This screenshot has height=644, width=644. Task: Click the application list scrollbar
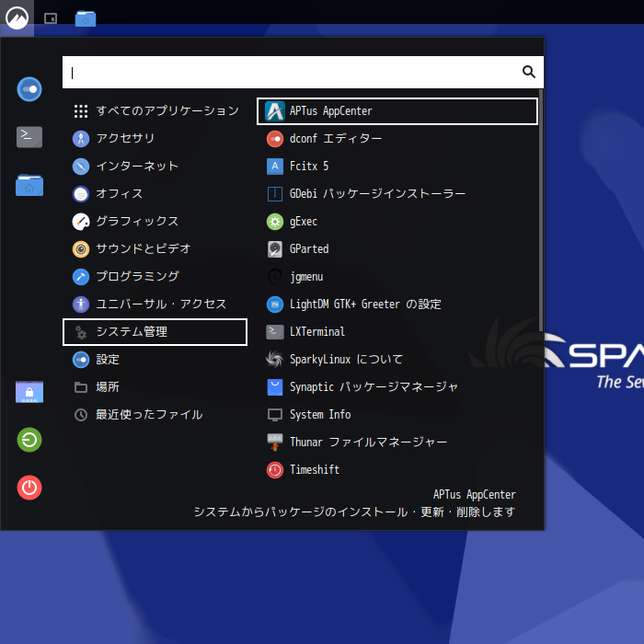click(x=541, y=211)
